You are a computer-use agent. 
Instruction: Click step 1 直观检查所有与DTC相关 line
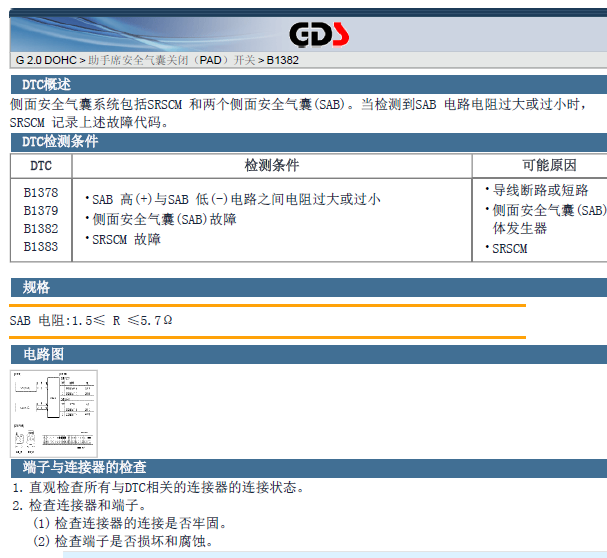pyautogui.click(x=159, y=488)
